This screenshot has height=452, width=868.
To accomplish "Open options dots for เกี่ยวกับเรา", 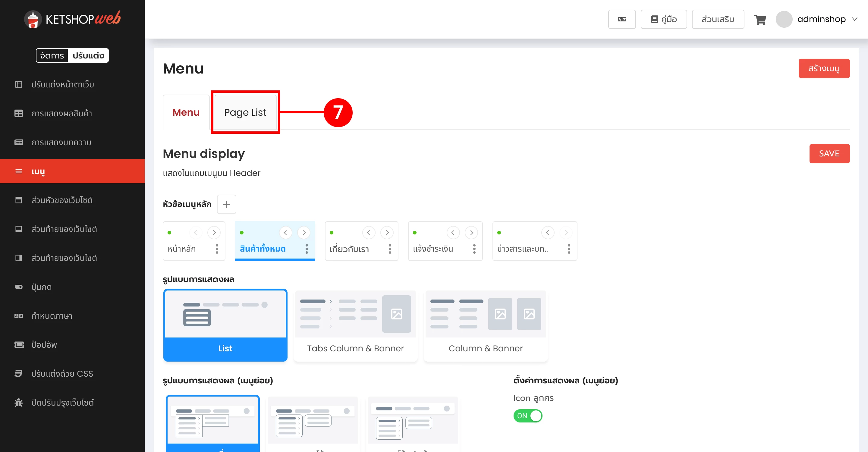I will tap(390, 249).
